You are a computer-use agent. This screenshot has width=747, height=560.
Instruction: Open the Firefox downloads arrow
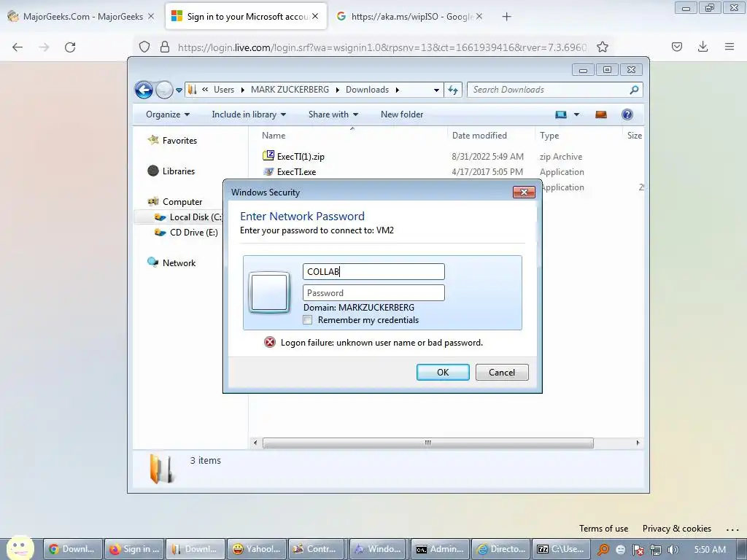click(x=703, y=47)
